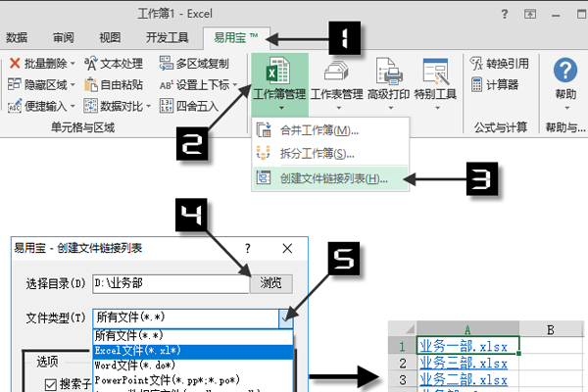The width and height of the screenshot is (588, 392).
Task: Expand the 特别工具 dropdown arrow
Action: (438, 108)
